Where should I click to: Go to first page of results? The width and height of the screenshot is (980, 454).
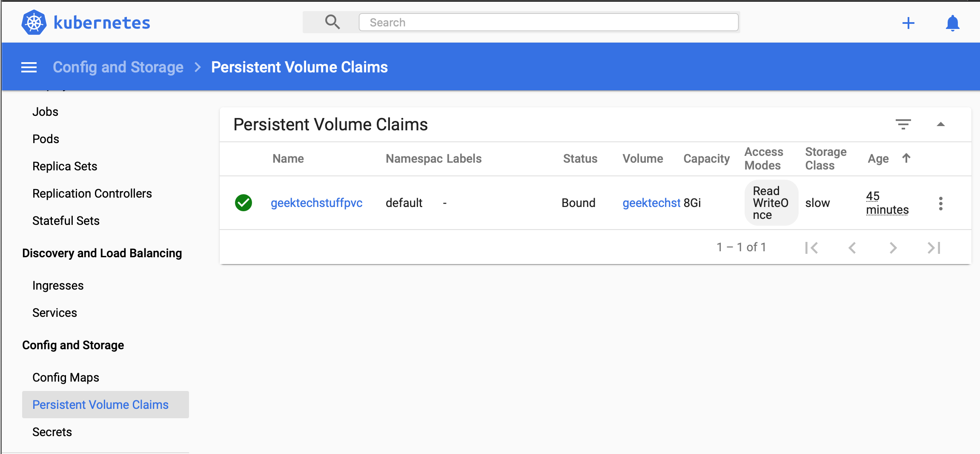[812, 247]
